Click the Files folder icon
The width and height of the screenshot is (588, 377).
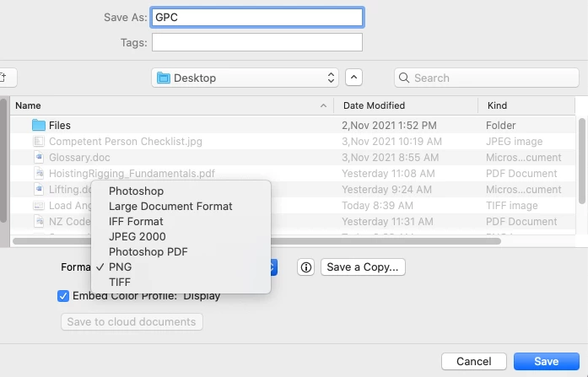point(39,126)
